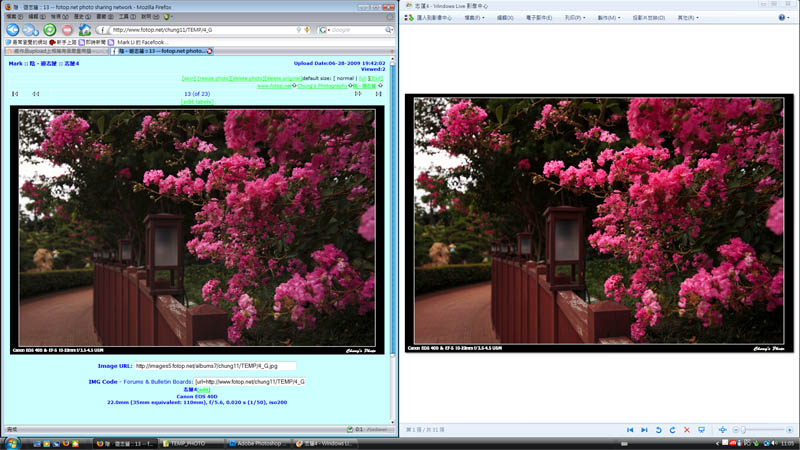Viewport: 800px width, 450px height.
Task: Click the taskbar clock
Action: point(787,443)
